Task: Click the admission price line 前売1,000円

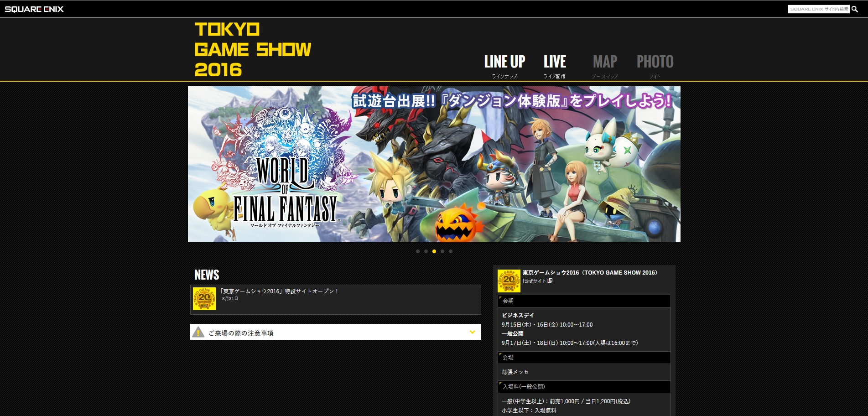Action: point(566,401)
